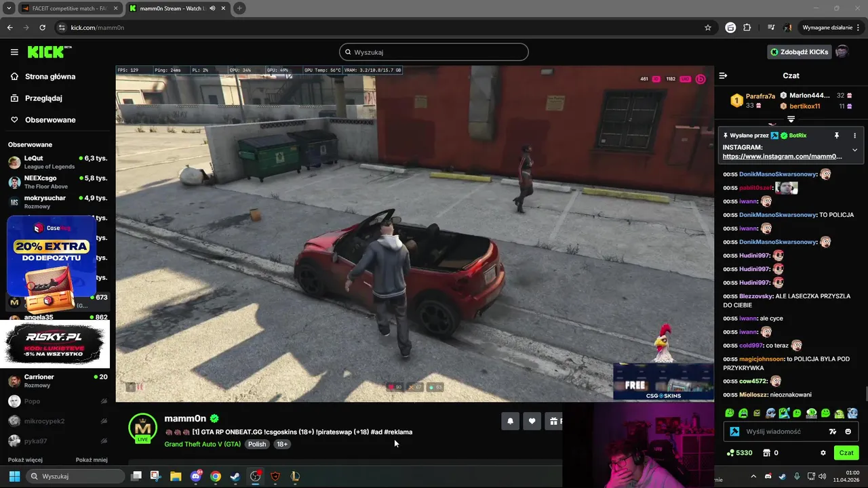Image resolution: width=868 pixels, height=488 pixels.
Task: Bookmark this page with the star
Action: click(x=708, y=28)
